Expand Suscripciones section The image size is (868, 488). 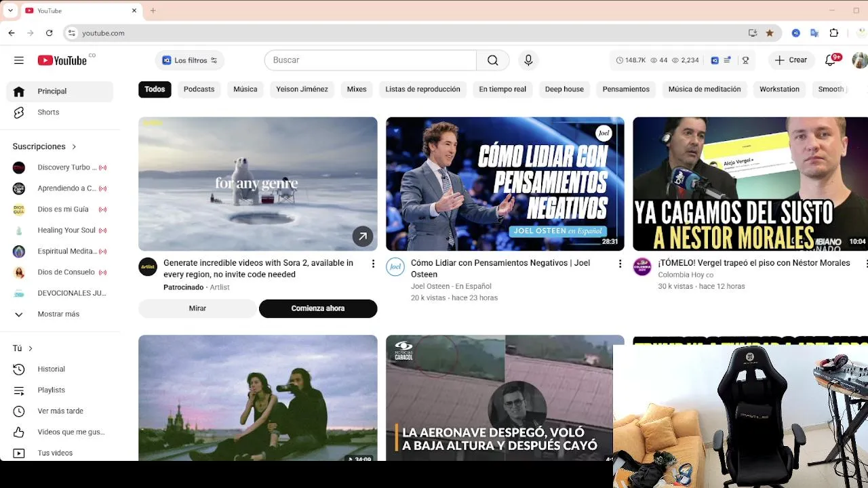point(45,146)
